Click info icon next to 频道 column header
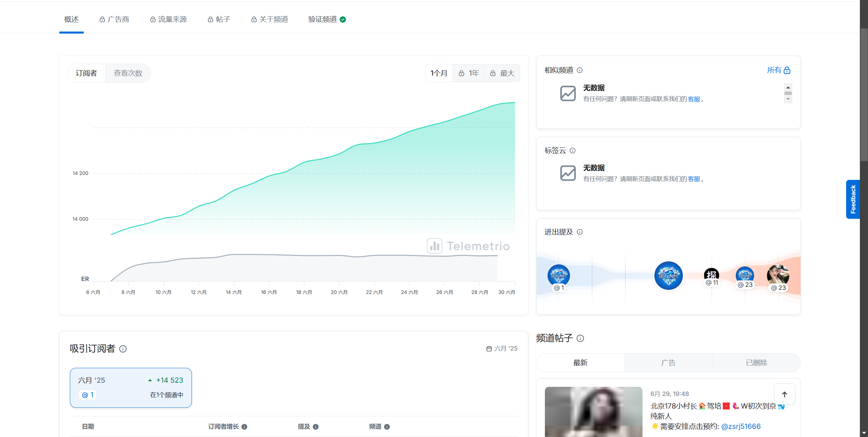Image resolution: width=868 pixels, height=437 pixels. (x=387, y=427)
